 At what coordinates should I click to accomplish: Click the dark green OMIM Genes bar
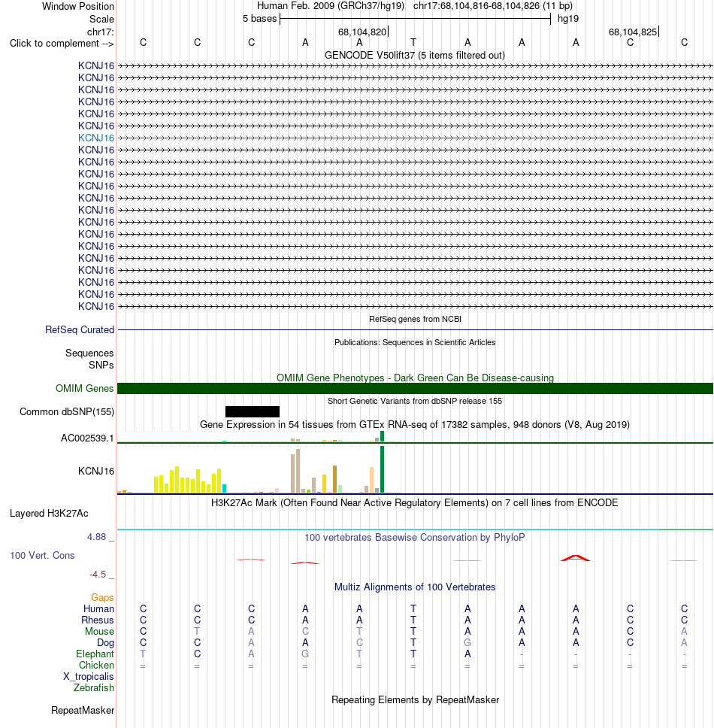415,389
